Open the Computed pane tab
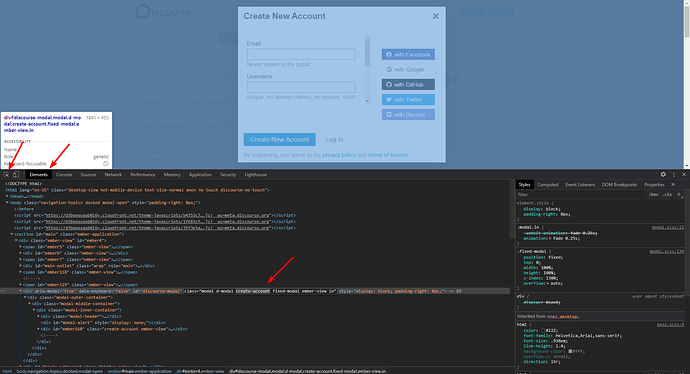 (547, 184)
